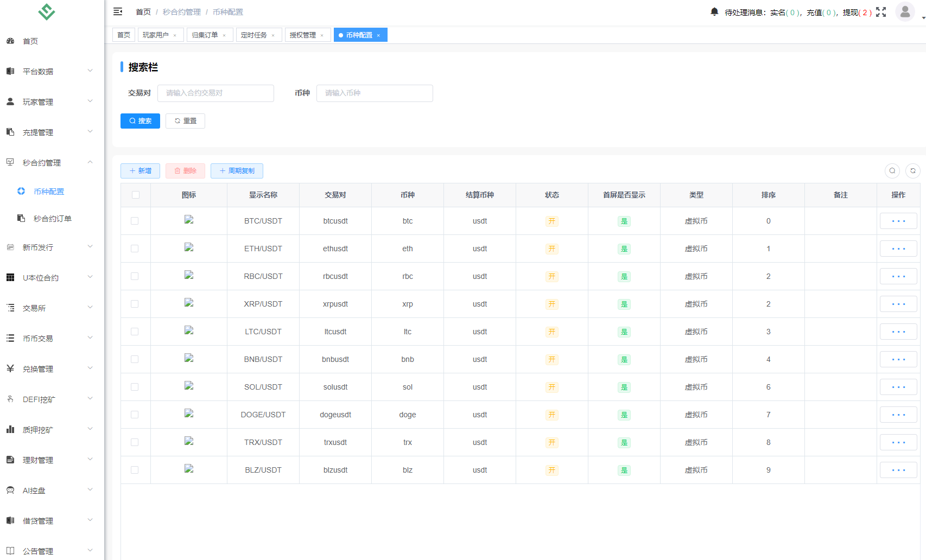Click the 重置 reset button
Screen dimensions: 926x560
click(185, 121)
